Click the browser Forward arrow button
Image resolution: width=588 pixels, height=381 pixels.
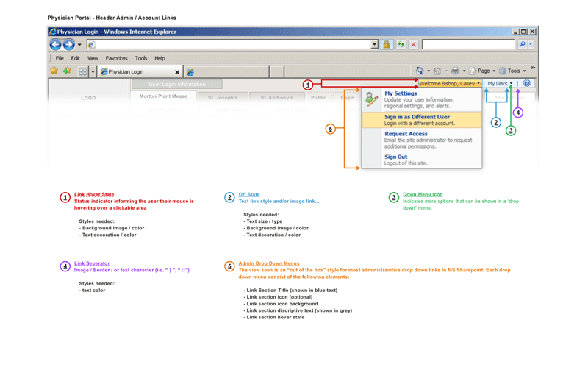(x=68, y=45)
